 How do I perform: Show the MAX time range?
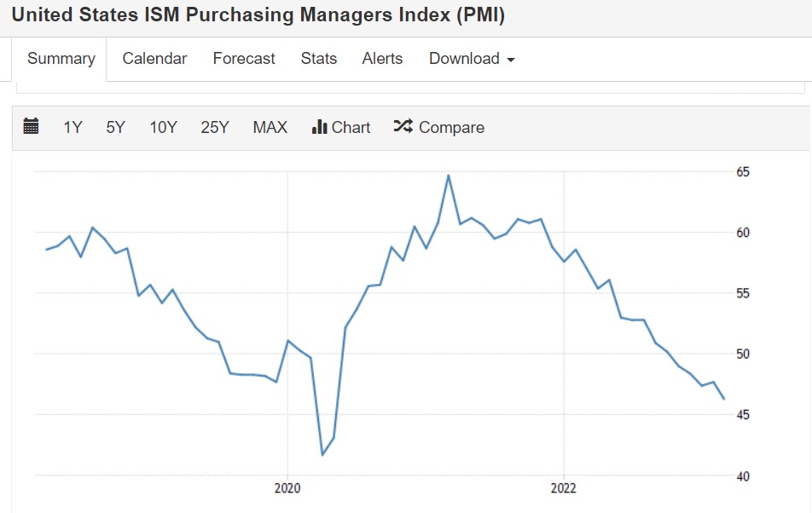click(x=270, y=127)
